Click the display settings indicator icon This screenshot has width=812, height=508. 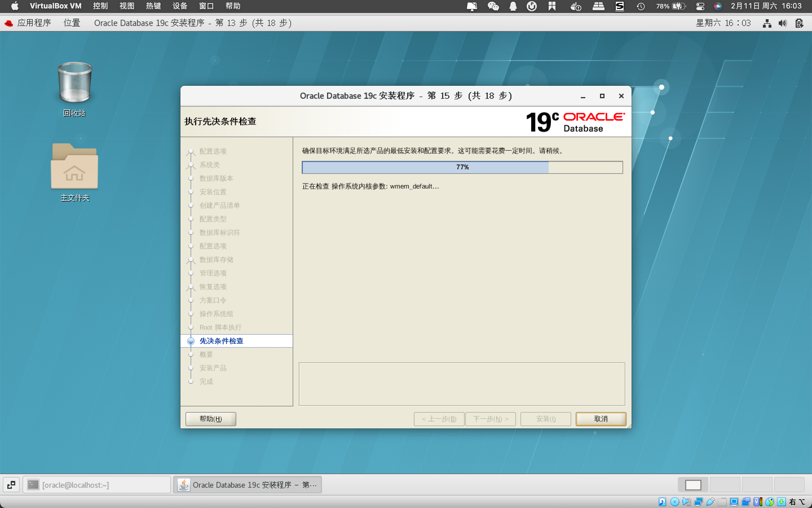pos(734,502)
